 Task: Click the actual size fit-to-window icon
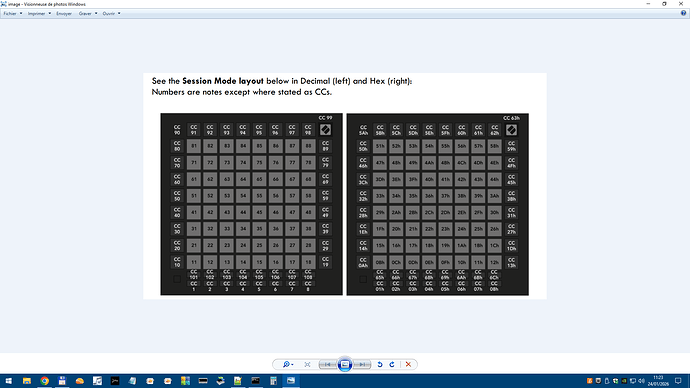pyautogui.click(x=307, y=364)
